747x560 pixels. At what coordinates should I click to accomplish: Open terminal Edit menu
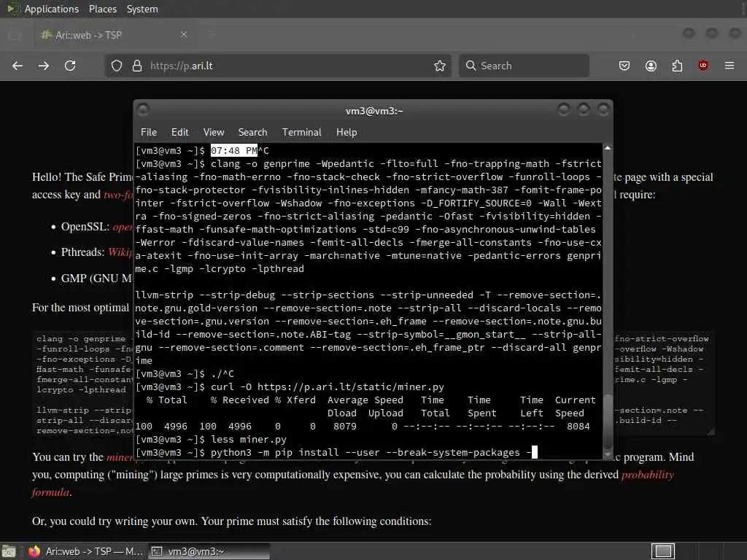point(180,133)
